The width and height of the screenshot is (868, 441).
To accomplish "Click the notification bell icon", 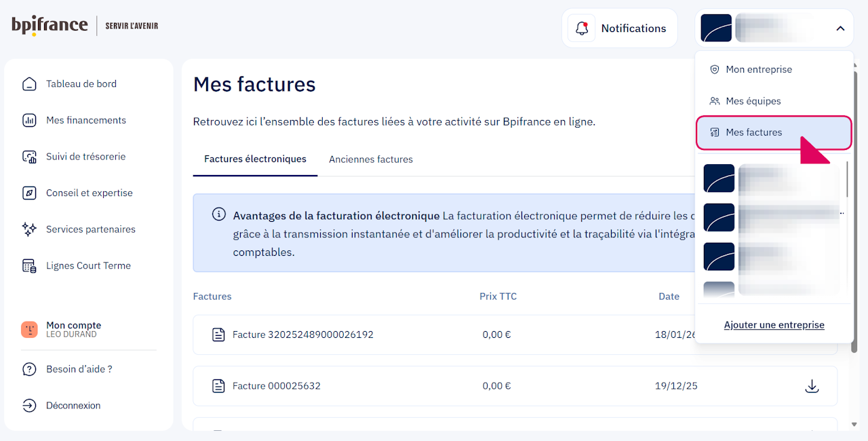I will 581,28.
